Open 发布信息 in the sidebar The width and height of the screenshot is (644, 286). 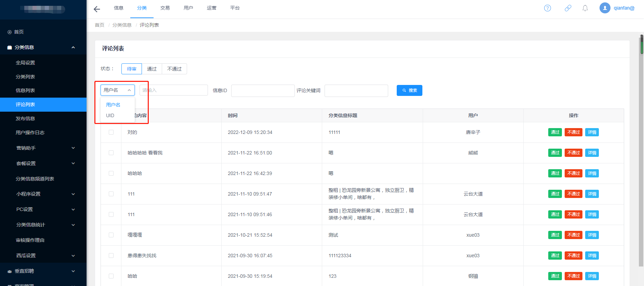tap(25, 119)
